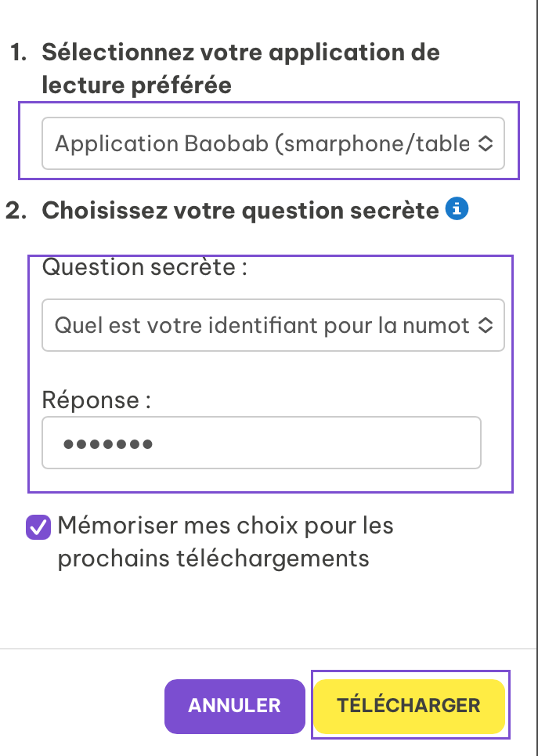Click empty area at right end of Réponse field
This screenshot has width=538, height=756.
(x=434, y=443)
